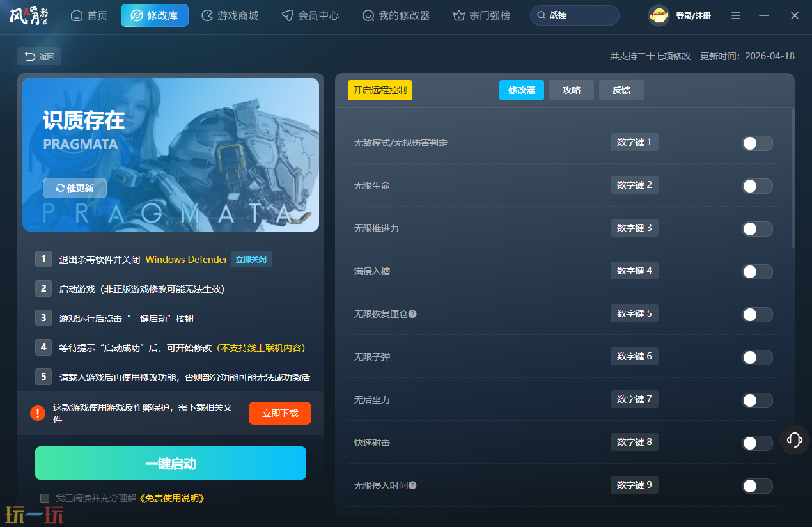The image size is (812, 527).
Task: Click hotkey 数字键 7 button
Action: click(x=634, y=399)
